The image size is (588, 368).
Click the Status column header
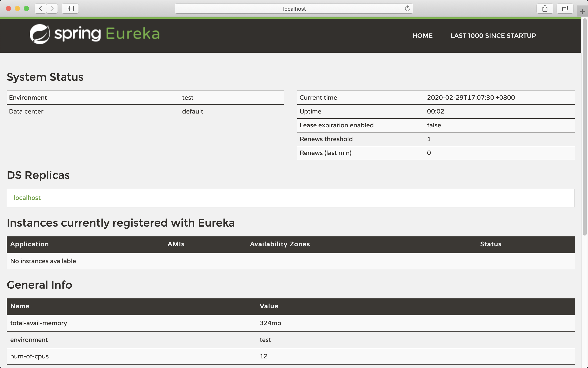(x=490, y=244)
